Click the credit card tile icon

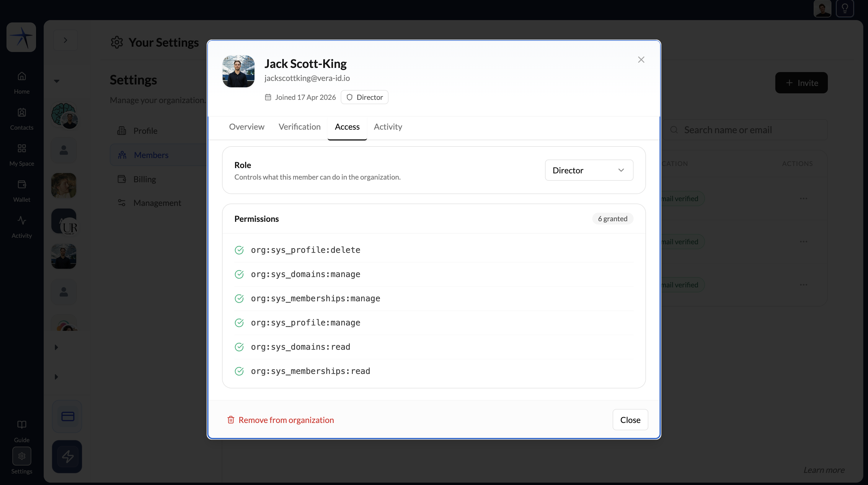click(x=68, y=416)
